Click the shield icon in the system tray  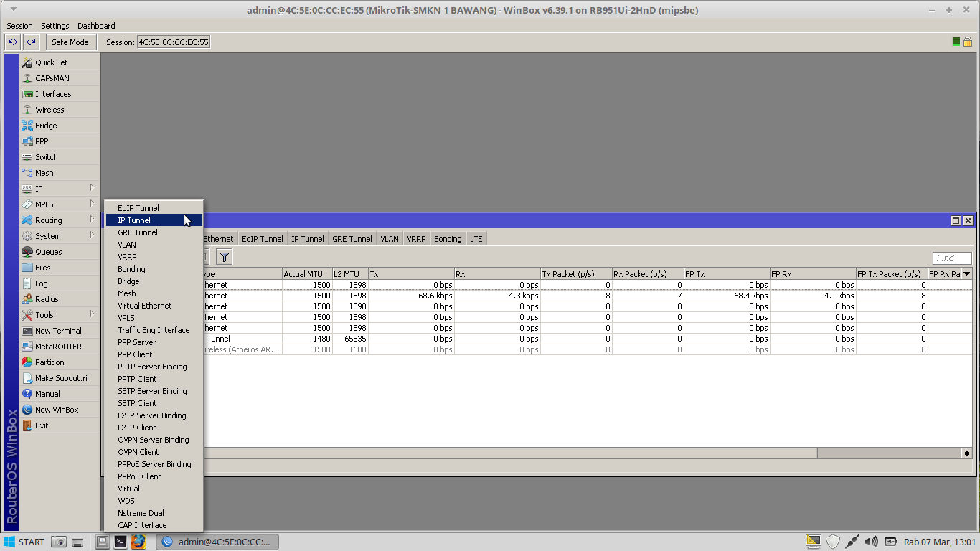832,542
